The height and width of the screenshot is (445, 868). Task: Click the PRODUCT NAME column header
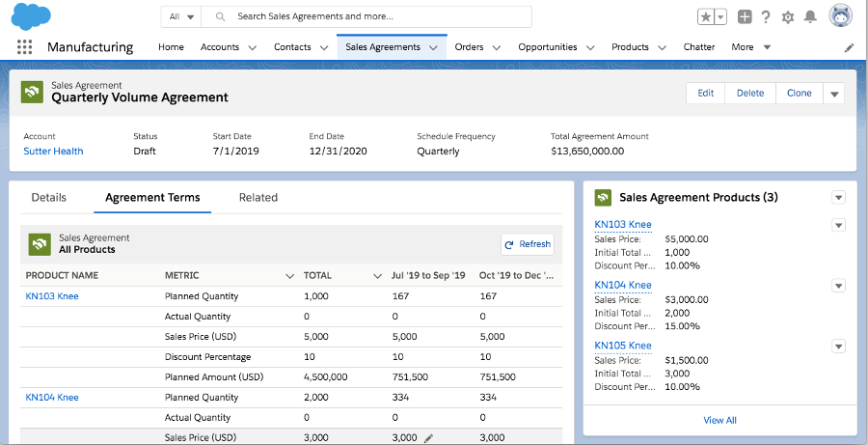pyautogui.click(x=62, y=275)
